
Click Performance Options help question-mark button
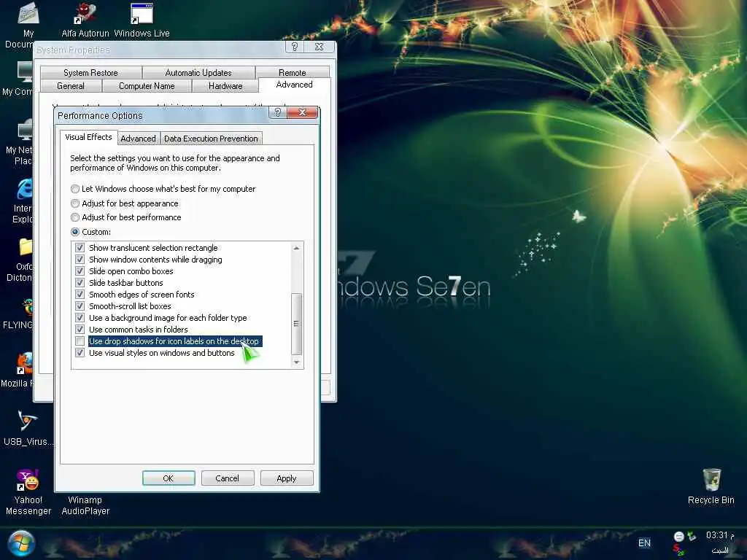(x=278, y=112)
